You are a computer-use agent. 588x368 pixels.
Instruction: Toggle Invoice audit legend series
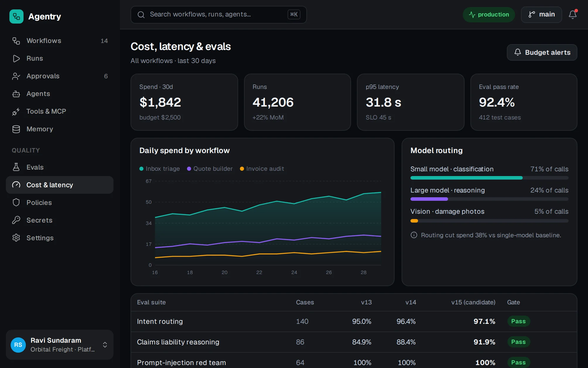[262, 169]
